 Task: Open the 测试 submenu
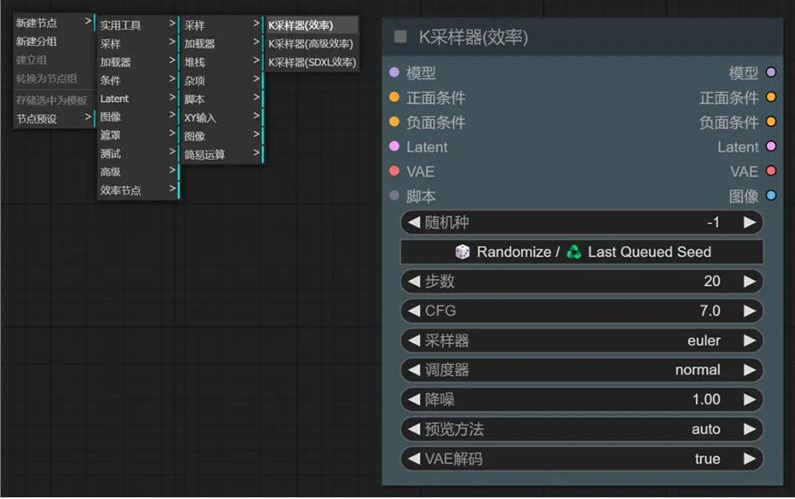(x=138, y=154)
